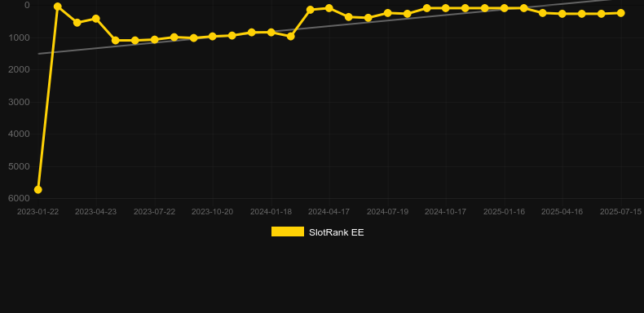The image size is (644, 313).
Task: Select the final data point at 2025-07-15
Action: tap(620, 13)
